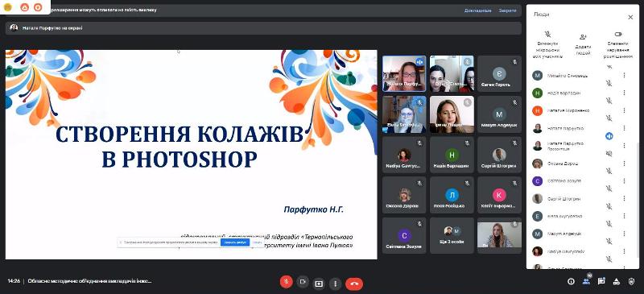This screenshot has width=644, height=294.
Task: Click the second orange triangle icon at top-left
Action: point(25,7)
